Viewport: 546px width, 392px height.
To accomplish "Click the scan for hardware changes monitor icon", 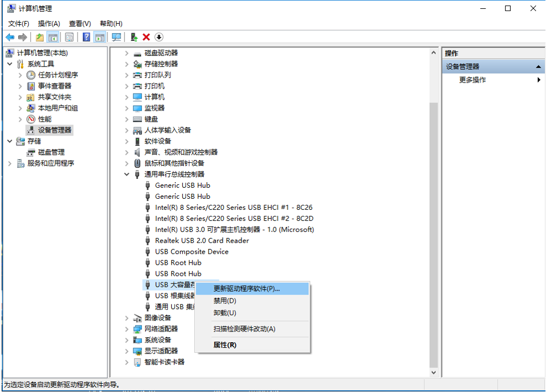I will point(116,37).
